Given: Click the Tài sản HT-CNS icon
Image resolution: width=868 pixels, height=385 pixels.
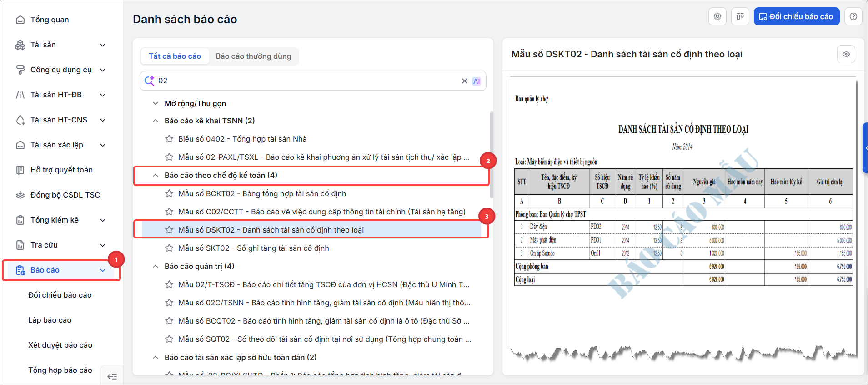Looking at the screenshot, I should 20,120.
